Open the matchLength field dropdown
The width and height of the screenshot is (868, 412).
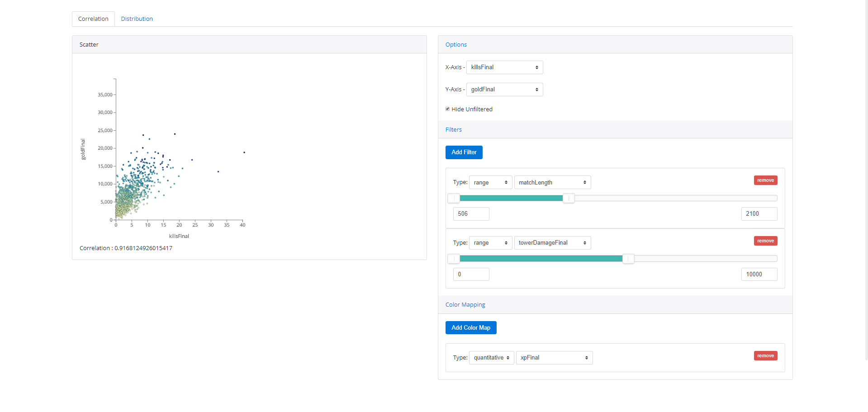pyautogui.click(x=552, y=182)
